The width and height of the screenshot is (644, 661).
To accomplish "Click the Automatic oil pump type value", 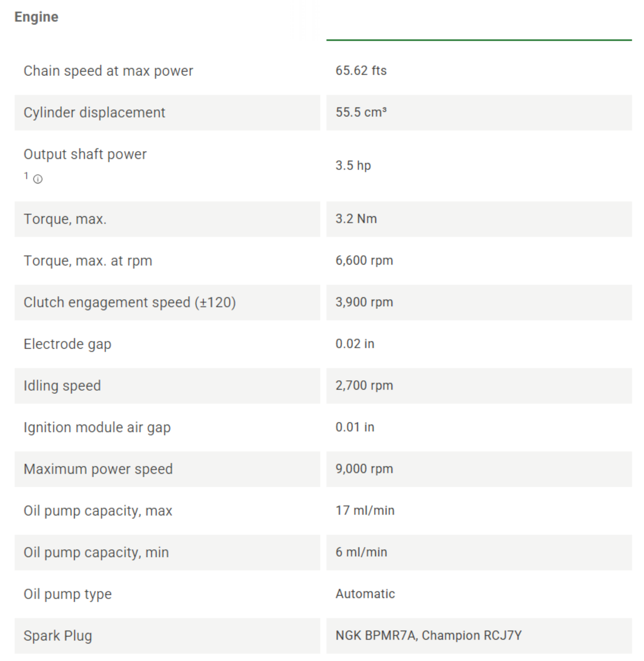I will click(365, 594).
